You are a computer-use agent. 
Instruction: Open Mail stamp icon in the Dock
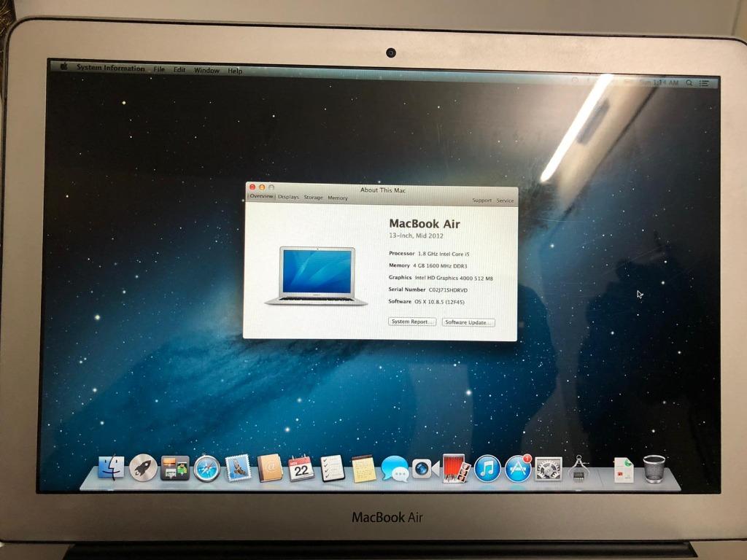point(239,468)
